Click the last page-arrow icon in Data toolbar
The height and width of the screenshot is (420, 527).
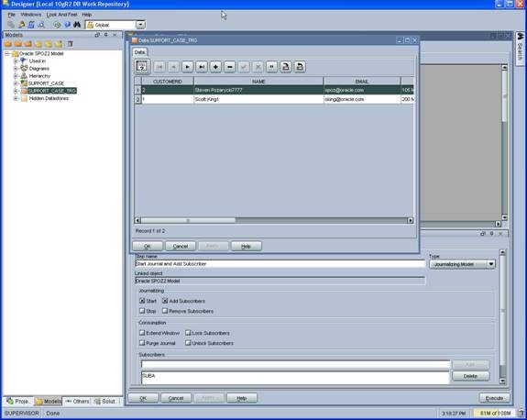(x=300, y=67)
